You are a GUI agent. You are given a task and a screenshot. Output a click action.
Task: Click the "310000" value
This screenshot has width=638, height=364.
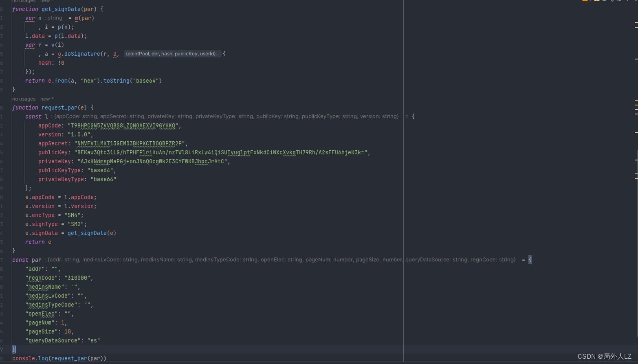[77, 278]
